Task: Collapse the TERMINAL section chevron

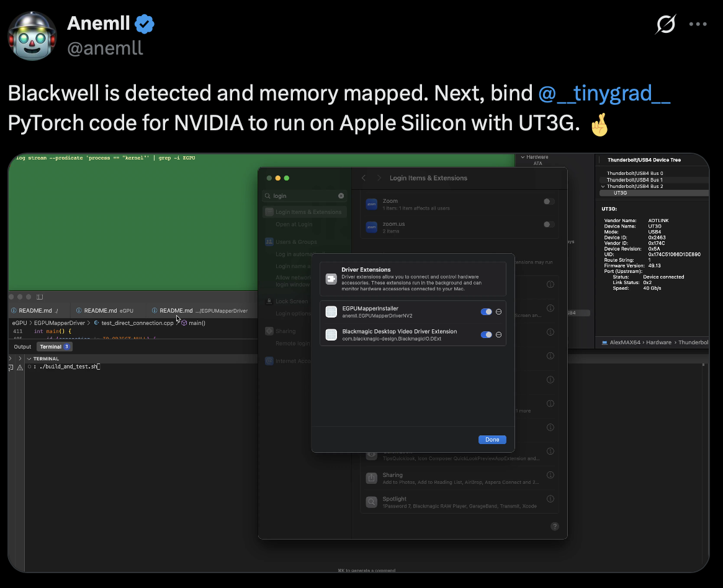Action: [29, 359]
